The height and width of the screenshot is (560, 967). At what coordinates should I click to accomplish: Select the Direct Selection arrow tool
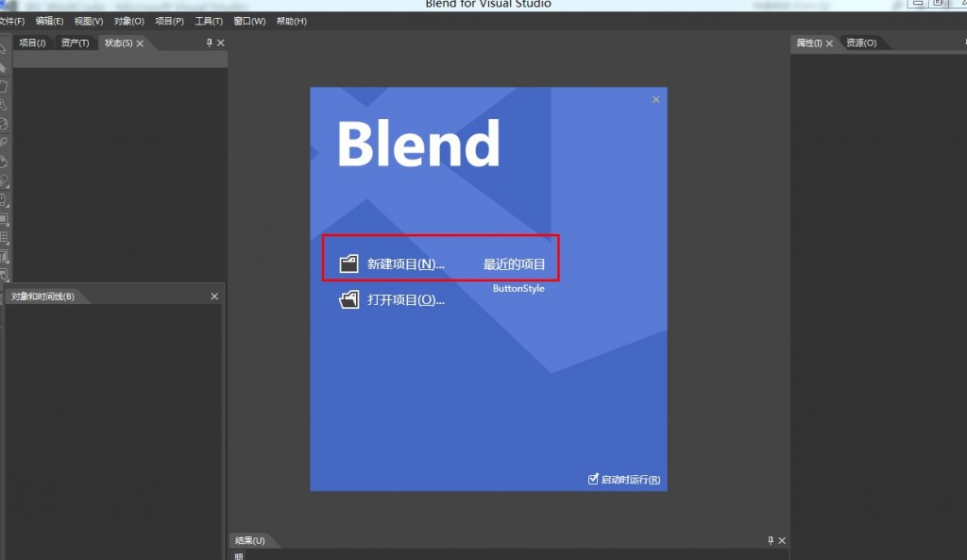(x=3, y=67)
